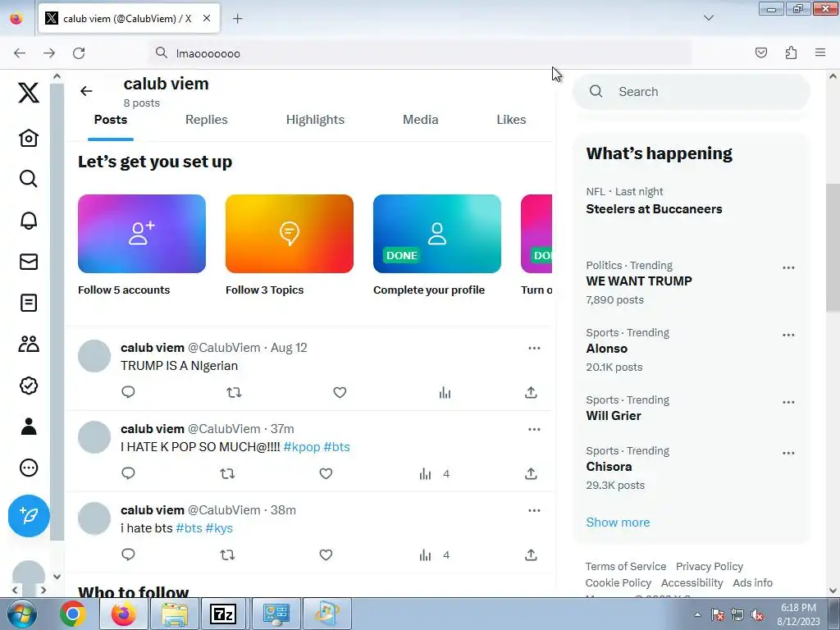840x630 pixels.
Task: Switch to the Media tab
Action: point(421,120)
